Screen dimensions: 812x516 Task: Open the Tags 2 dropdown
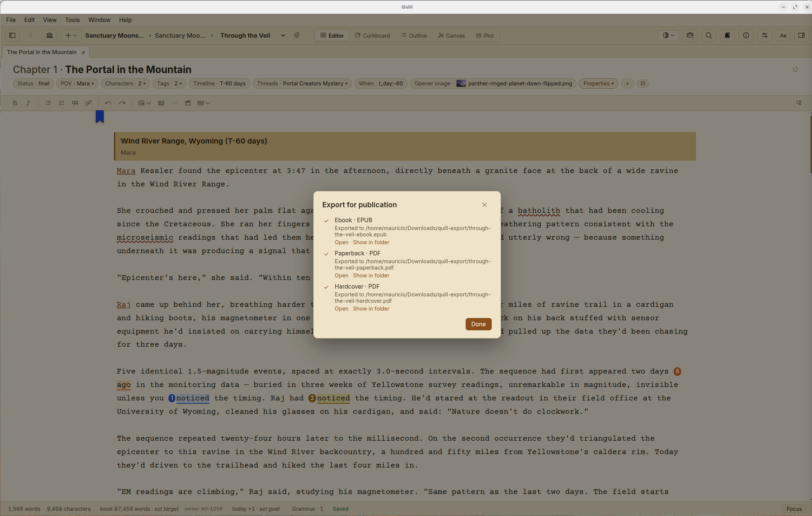click(169, 84)
